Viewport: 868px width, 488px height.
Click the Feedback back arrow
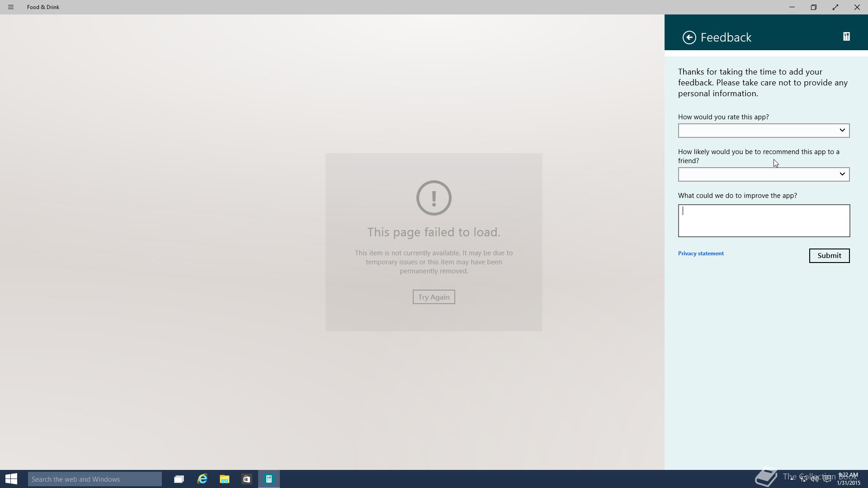coord(689,38)
